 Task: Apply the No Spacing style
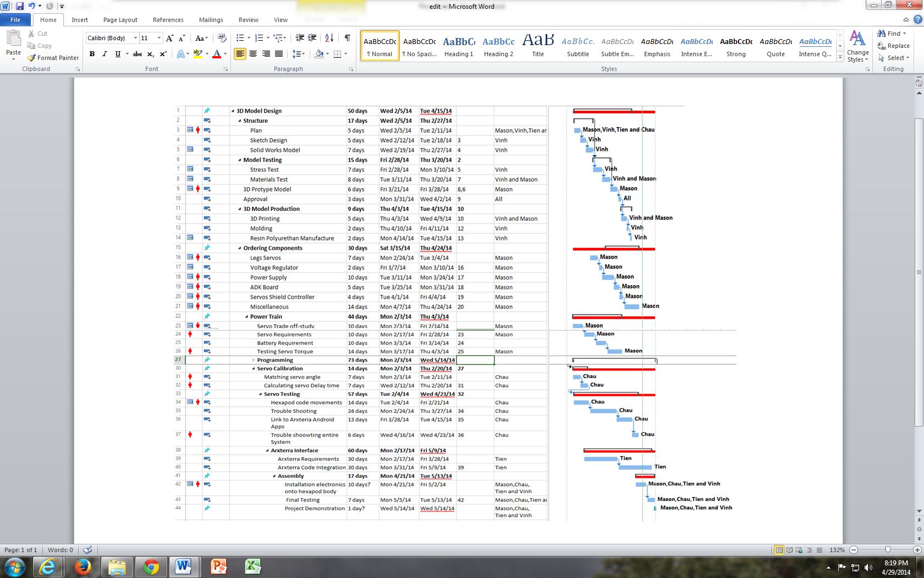[419, 46]
